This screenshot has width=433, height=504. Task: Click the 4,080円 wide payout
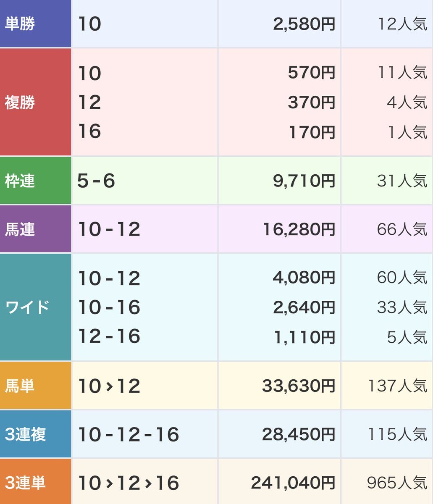304,278
